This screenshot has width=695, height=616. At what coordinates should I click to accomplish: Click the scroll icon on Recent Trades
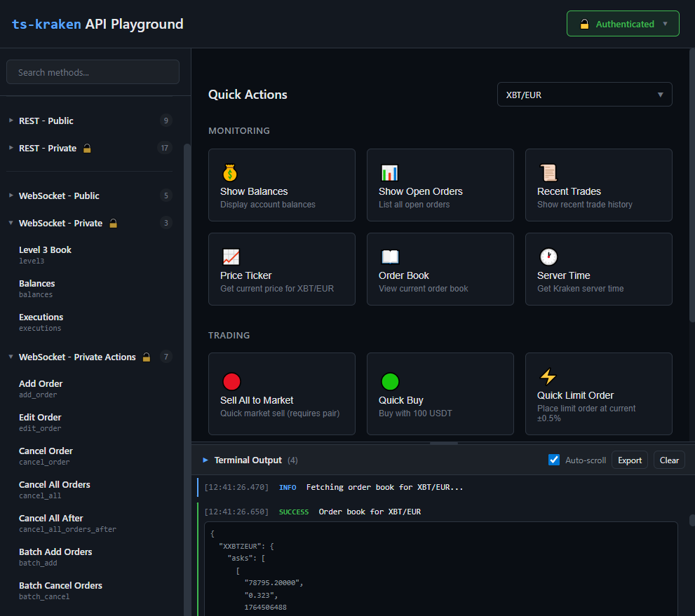coord(547,172)
